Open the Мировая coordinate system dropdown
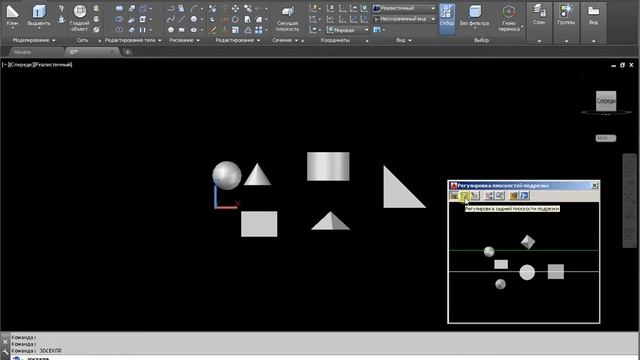Image resolution: width=640 pixels, height=360 pixels. pyautogui.click(x=348, y=30)
